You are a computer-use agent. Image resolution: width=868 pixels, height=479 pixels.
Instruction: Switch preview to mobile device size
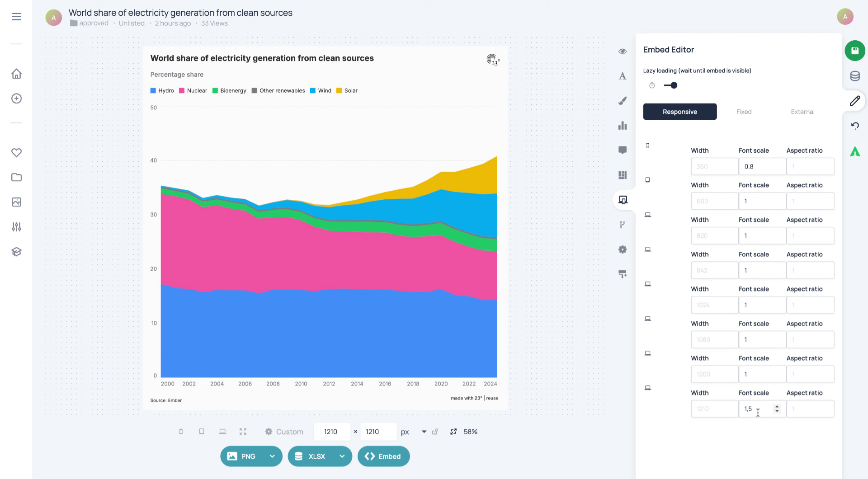click(181, 432)
